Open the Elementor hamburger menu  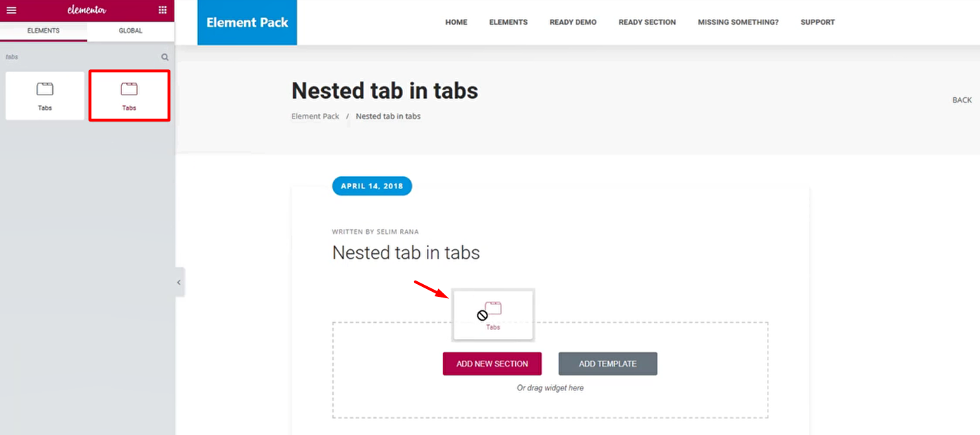click(11, 11)
